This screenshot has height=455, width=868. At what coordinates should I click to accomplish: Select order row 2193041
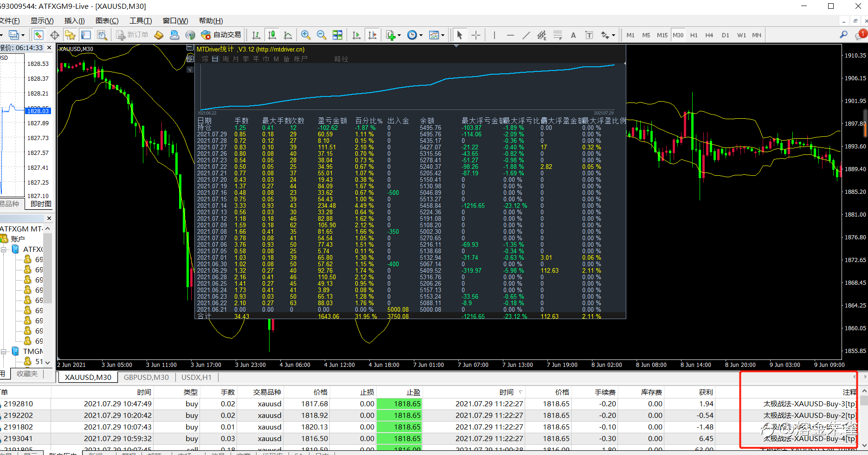point(429,439)
